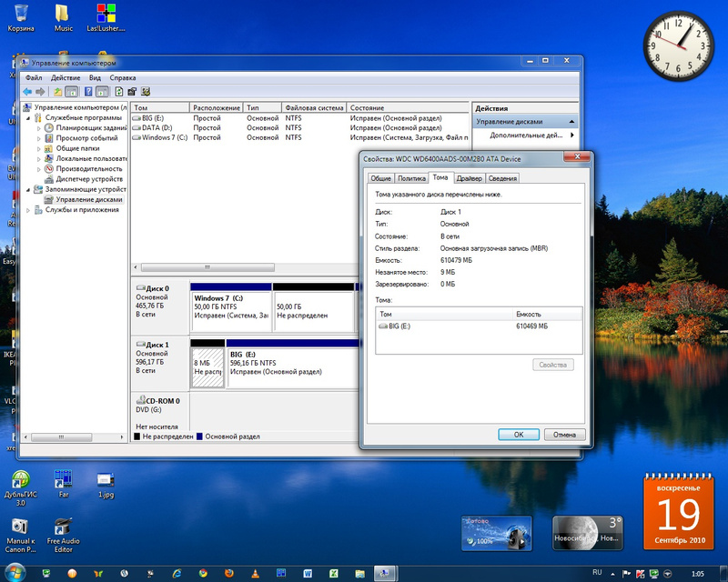Click the Отмена button
Image resolution: width=728 pixels, height=582 pixels.
tap(563, 435)
